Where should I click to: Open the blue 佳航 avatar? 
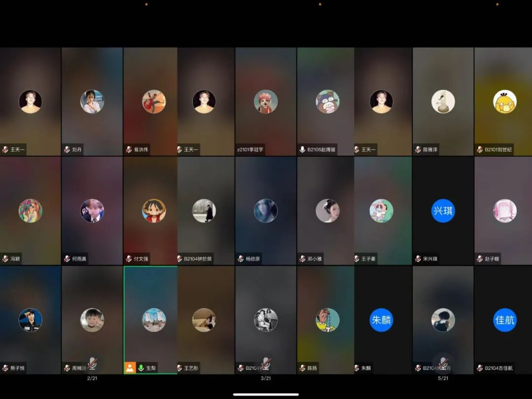pyautogui.click(x=504, y=320)
